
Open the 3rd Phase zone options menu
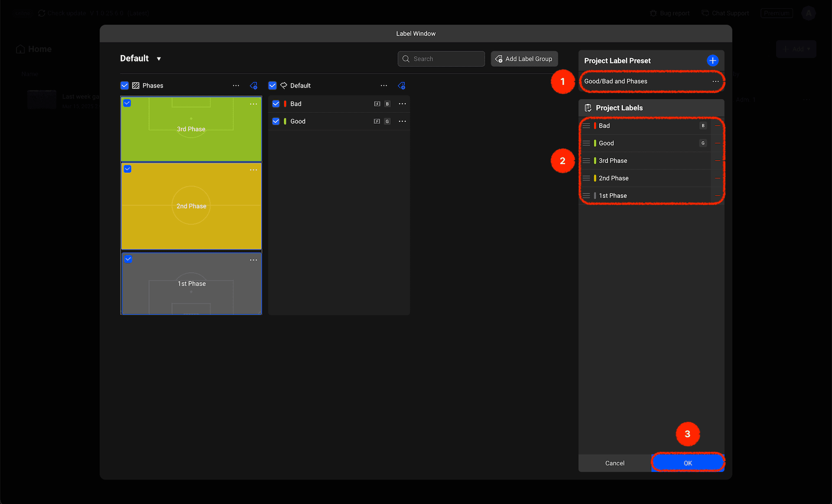[x=253, y=104]
